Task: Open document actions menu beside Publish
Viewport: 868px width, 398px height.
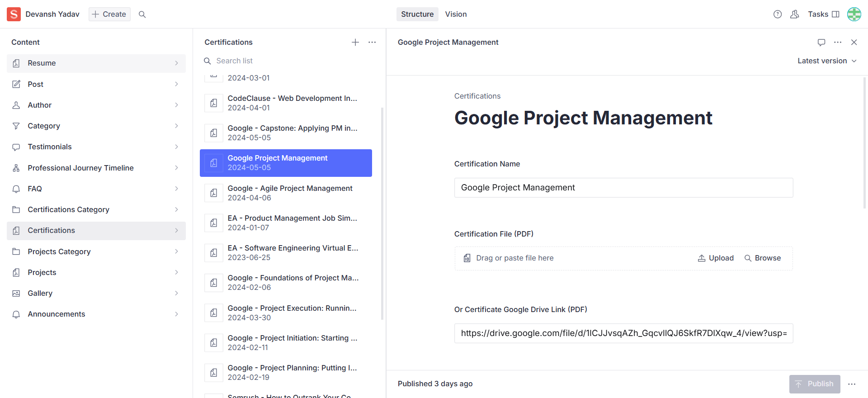Action: [852, 384]
